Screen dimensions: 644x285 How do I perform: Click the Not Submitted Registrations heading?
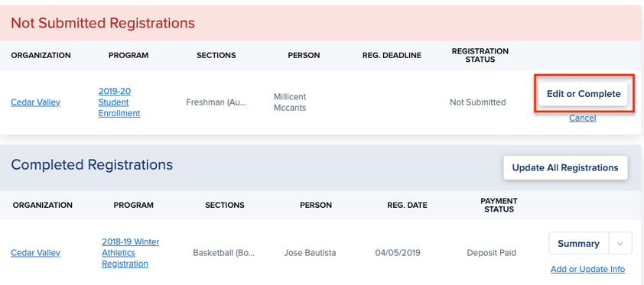pyautogui.click(x=102, y=23)
